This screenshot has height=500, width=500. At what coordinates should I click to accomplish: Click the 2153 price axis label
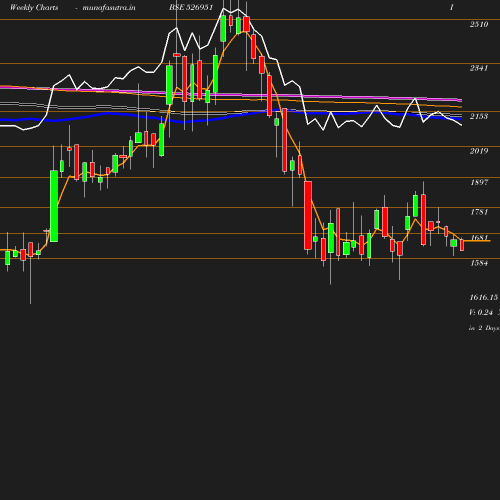click(479, 116)
